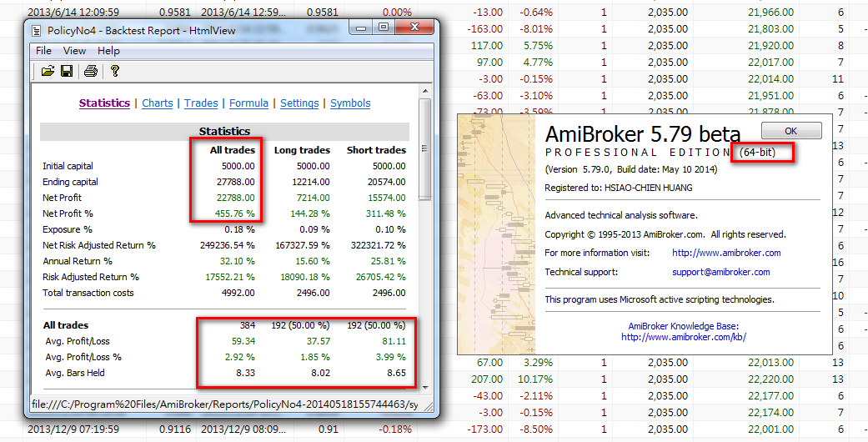Image resolution: width=868 pixels, height=442 pixels.
Task: Click the Print icon in toolbar
Action: (x=91, y=71)
